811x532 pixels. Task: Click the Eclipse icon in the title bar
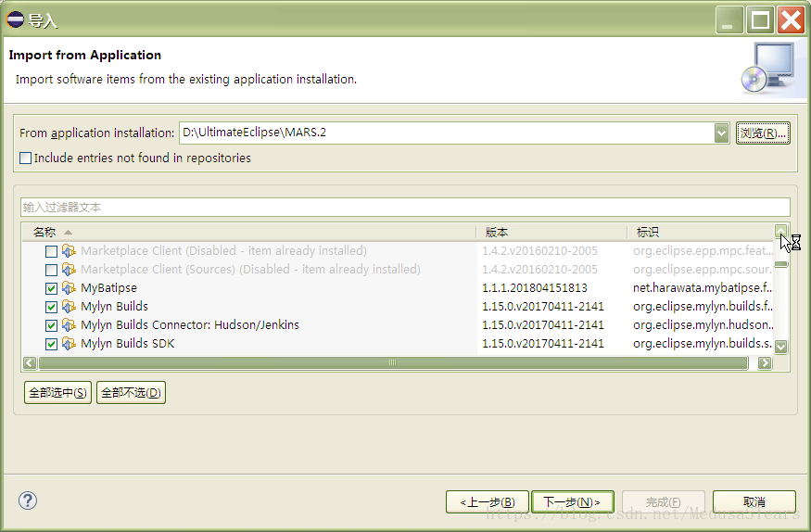click(x=15, y=19)
